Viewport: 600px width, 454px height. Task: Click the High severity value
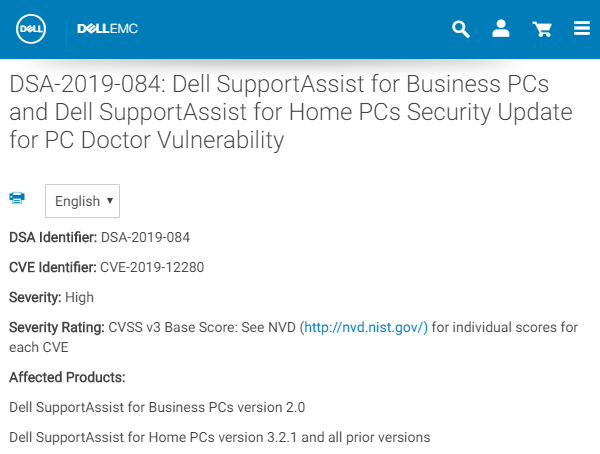[x=80, y=297]
